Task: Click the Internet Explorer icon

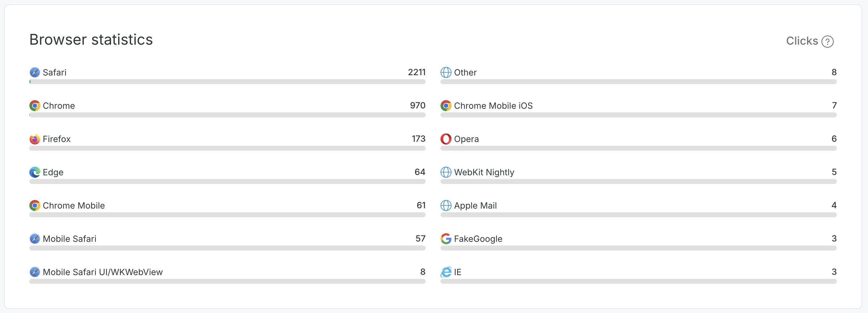Action: click(x=446, y=272)
